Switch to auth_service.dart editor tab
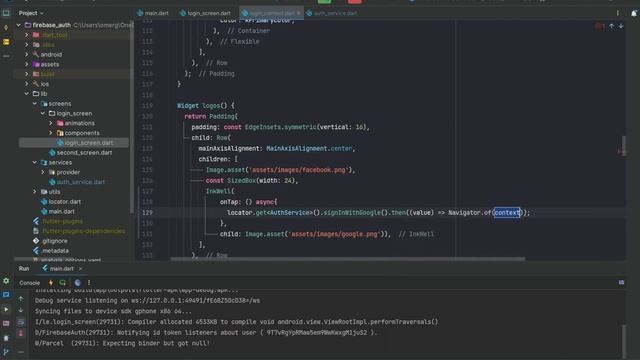The image size is (640, 360). pos(331,13)
